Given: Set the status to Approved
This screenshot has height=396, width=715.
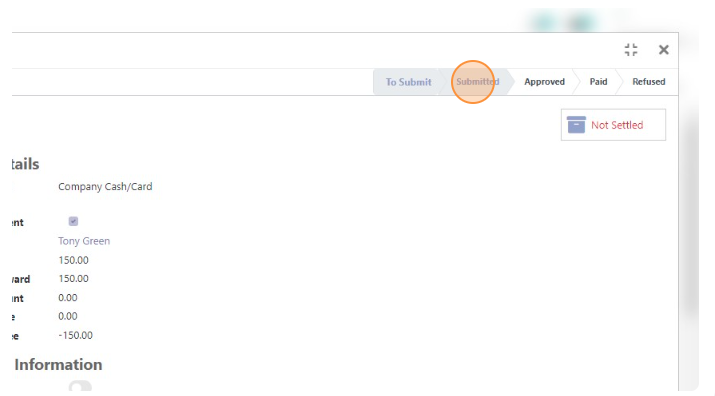Looking at the screenshot, I should point(544,82).
